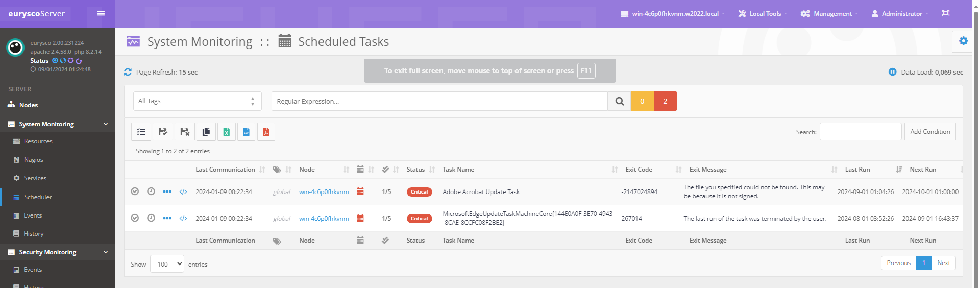The height and width of the screenshot is (288, 980).
Task: Open the Management dropdown menu
Action: click(829, 14)
